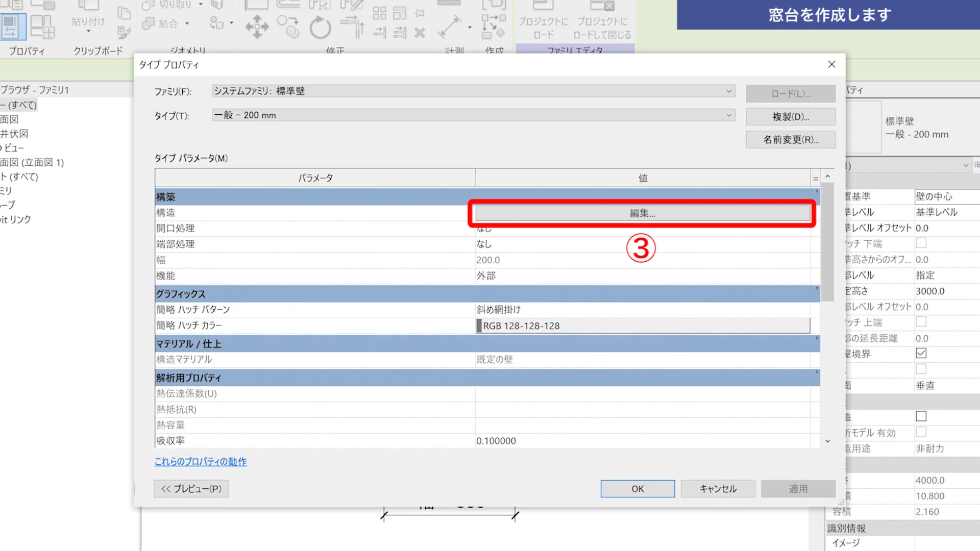Open the Join 結合 dropdown arrow

pos(187,23)
